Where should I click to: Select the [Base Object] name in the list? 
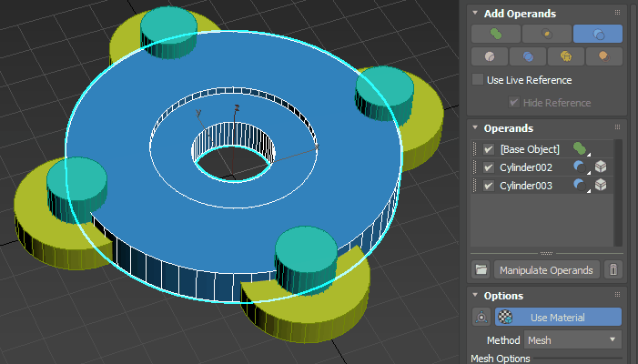tap(530, 149)
